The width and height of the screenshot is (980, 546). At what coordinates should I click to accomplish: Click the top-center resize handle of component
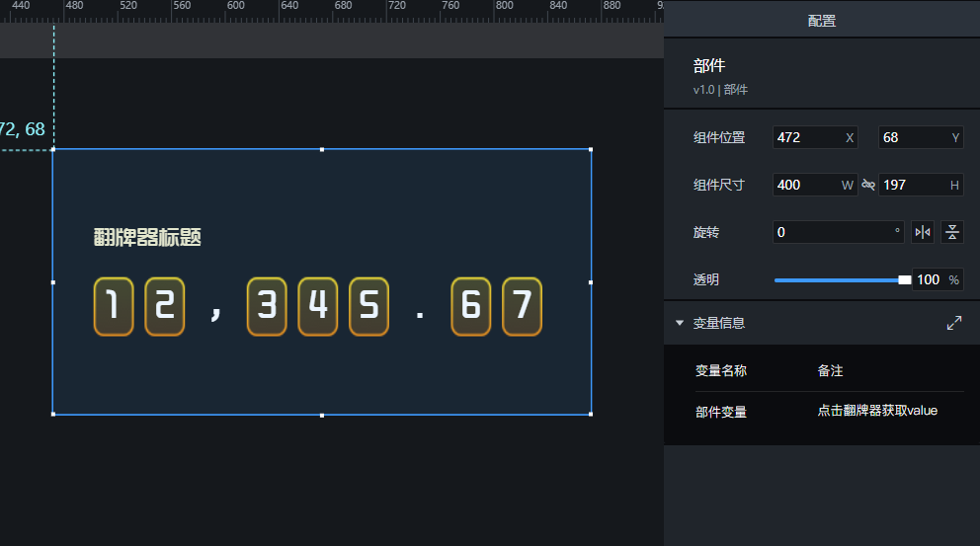click(322, 150)
